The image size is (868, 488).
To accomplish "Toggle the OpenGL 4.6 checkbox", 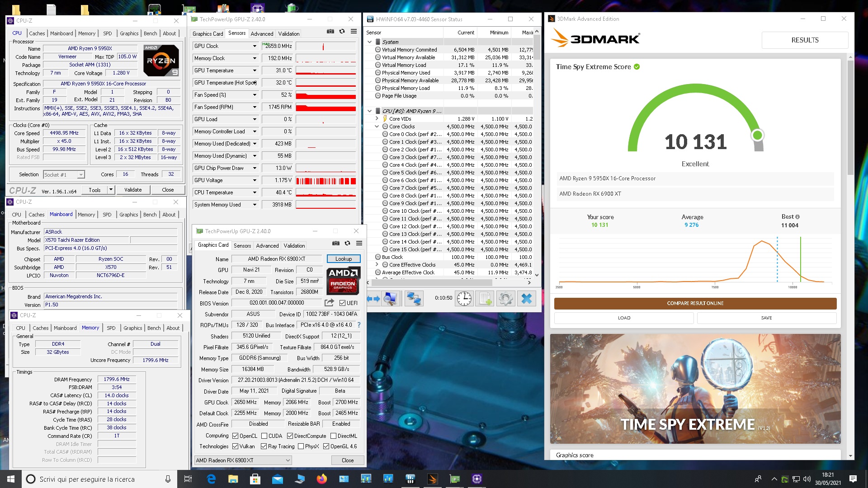I will (326, 446).
